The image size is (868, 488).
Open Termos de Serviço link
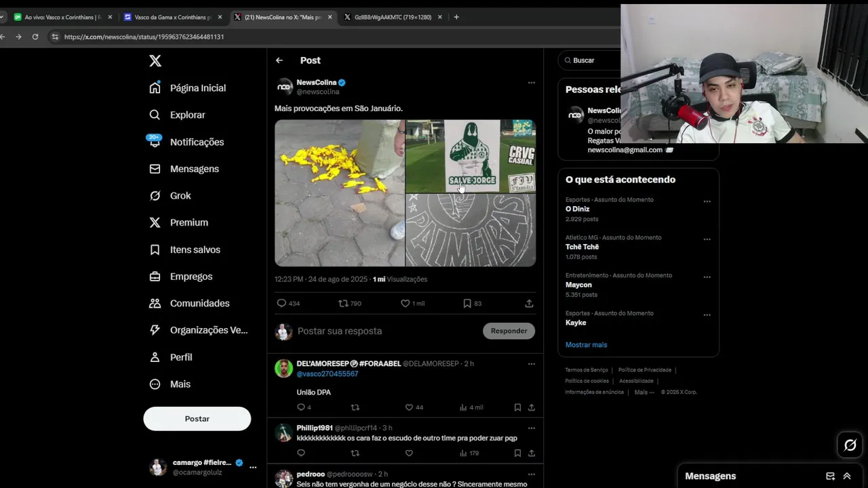[587, 370]
